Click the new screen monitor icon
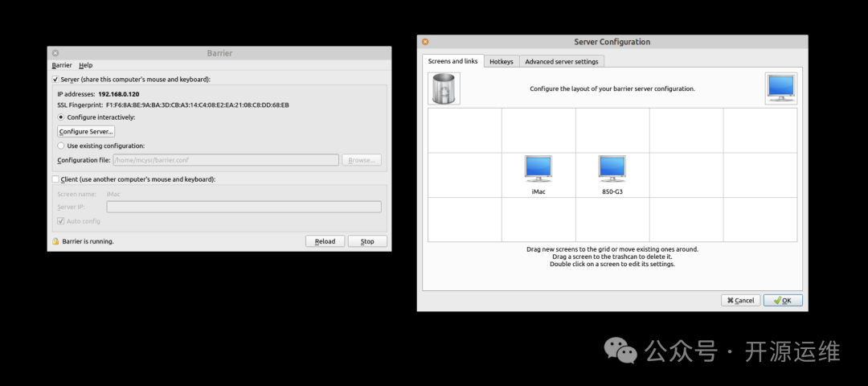Image resolution: width=868 pixels, height=386 pixels. pyautogui.click(x=781, y=88)
